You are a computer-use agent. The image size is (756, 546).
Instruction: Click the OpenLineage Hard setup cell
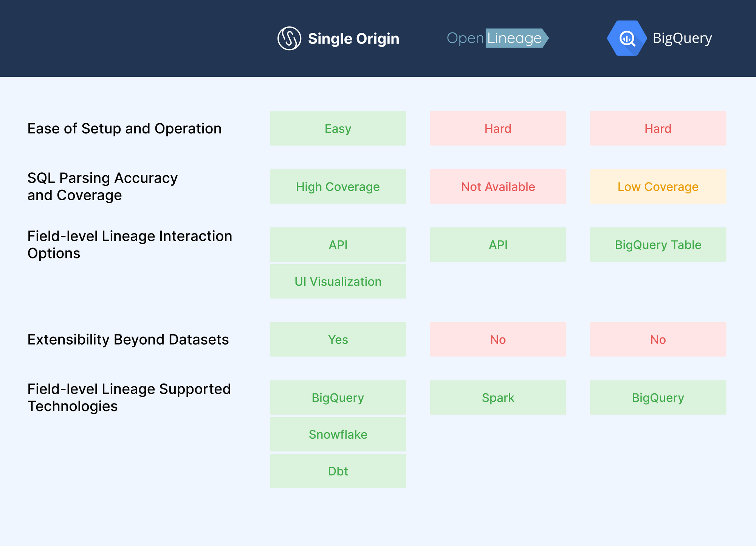click(x=498, y=128)
